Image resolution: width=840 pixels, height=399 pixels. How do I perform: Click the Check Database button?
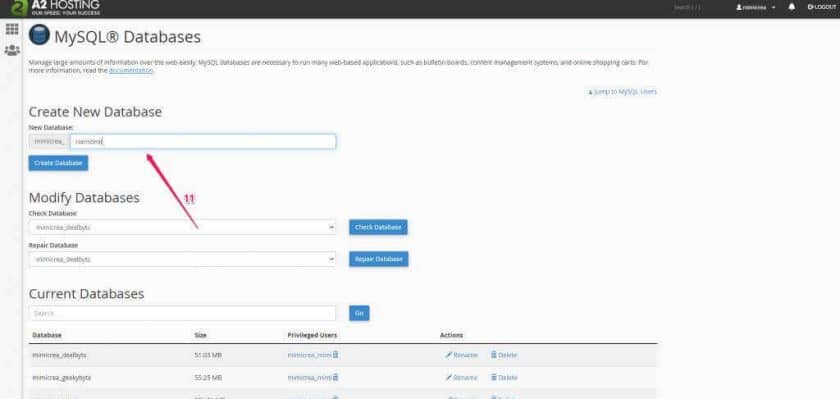(x=378, y=227)
